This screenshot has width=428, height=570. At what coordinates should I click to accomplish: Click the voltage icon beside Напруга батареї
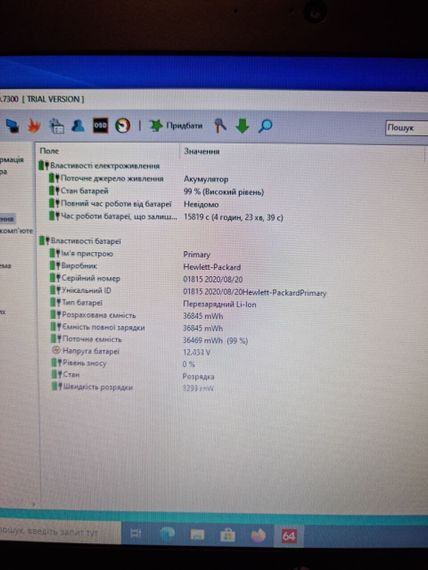click(56, 350)
